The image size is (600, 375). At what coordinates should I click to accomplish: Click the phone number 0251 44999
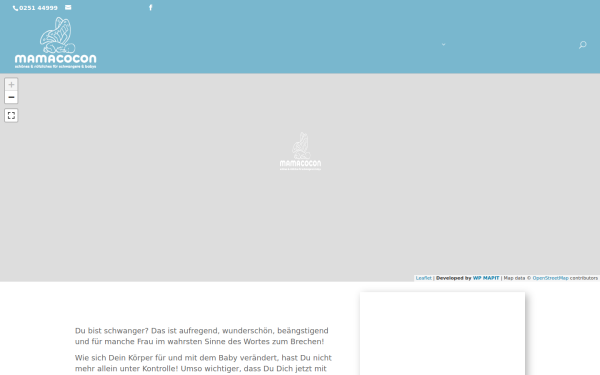(38, 8)
